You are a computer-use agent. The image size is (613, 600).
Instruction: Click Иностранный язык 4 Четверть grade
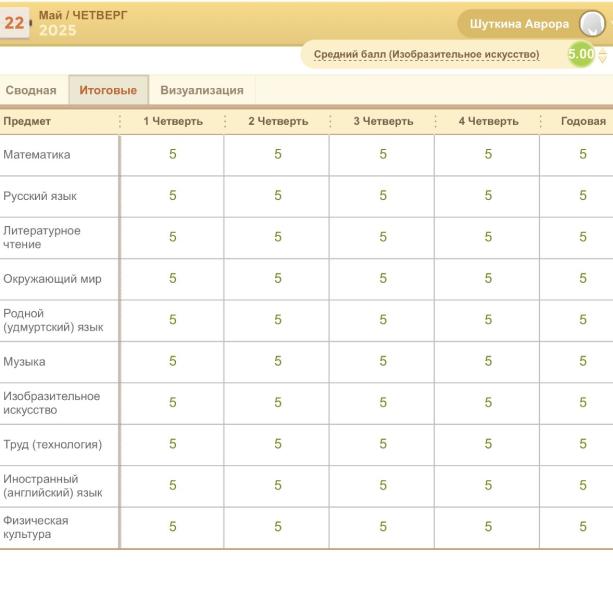488,485
